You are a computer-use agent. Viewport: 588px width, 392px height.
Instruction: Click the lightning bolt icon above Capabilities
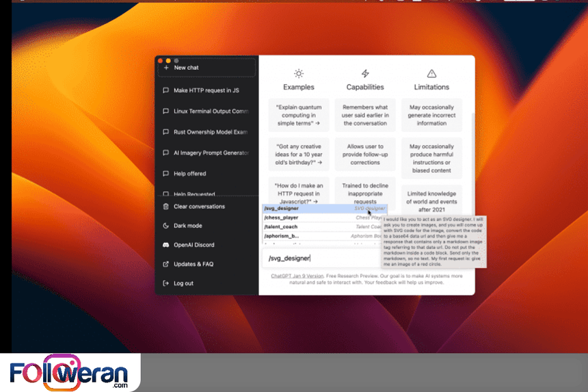[x=365, y=73]
